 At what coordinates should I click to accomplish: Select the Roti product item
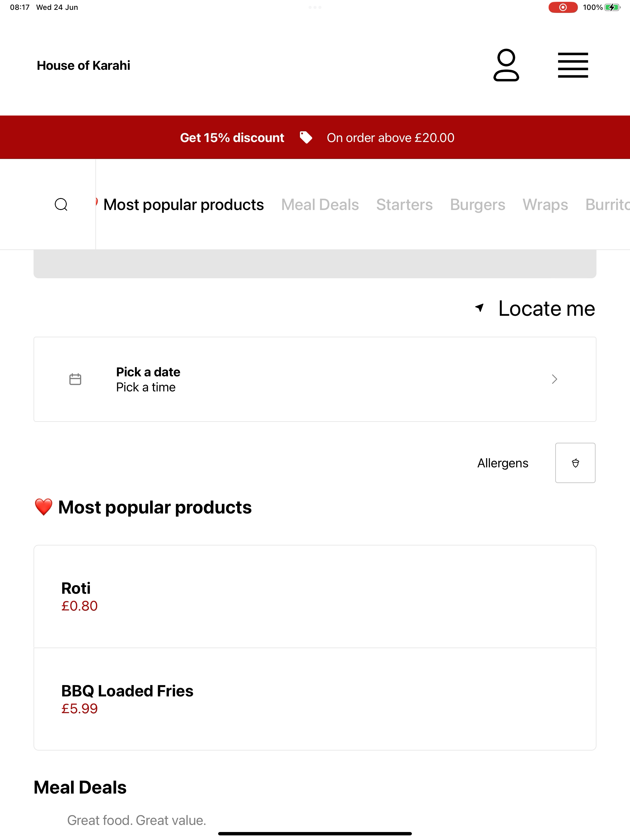(x=315, y=596)
